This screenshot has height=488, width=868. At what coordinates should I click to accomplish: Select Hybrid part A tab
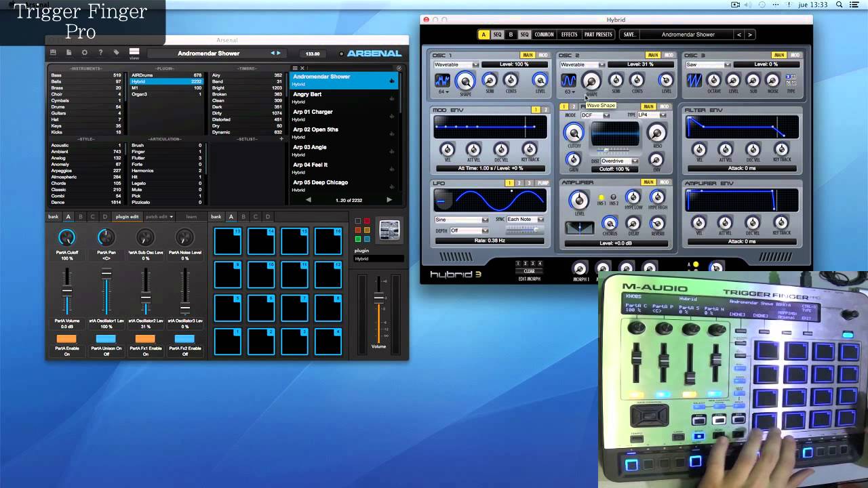[x=484, y=35]
